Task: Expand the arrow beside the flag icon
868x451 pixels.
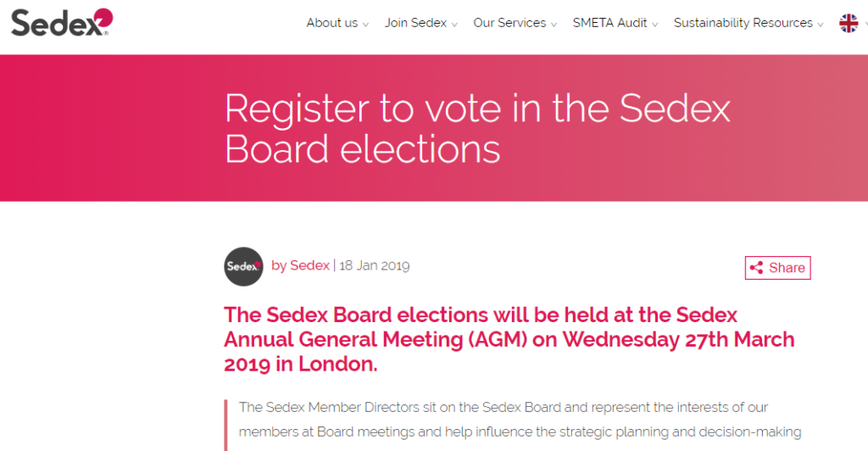Action: pyautogui.click(x=865, y=25)
